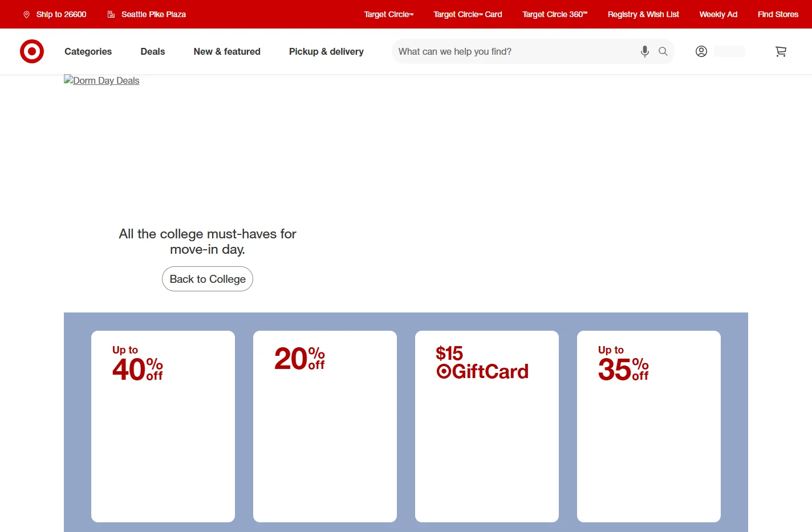Open the shopping cart icon
812x532 pixels.
[781, 51]
